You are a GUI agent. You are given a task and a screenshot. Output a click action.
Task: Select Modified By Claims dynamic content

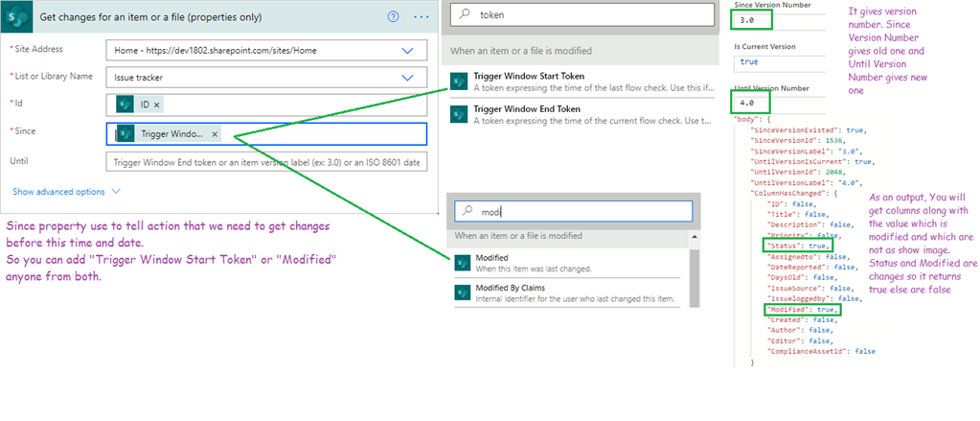[x=566, y=293]
